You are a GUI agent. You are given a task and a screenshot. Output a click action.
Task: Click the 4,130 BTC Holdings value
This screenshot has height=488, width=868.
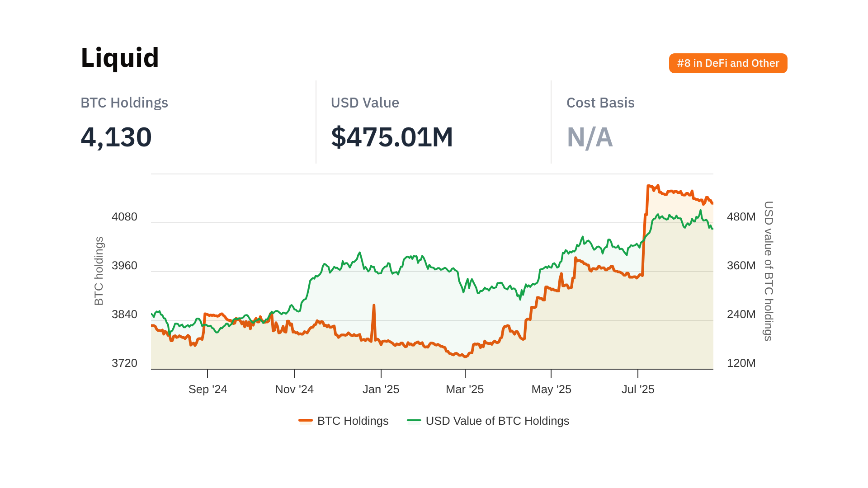(x=116, y=137)
